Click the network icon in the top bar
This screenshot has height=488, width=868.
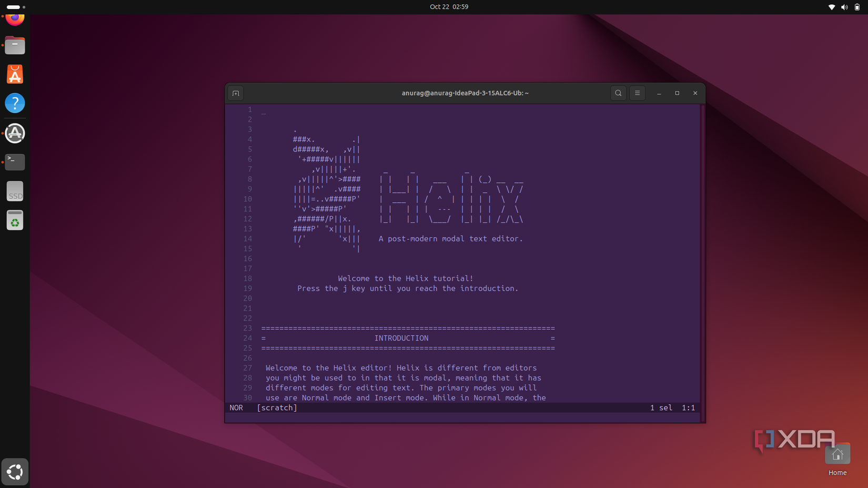coord(832,7)
